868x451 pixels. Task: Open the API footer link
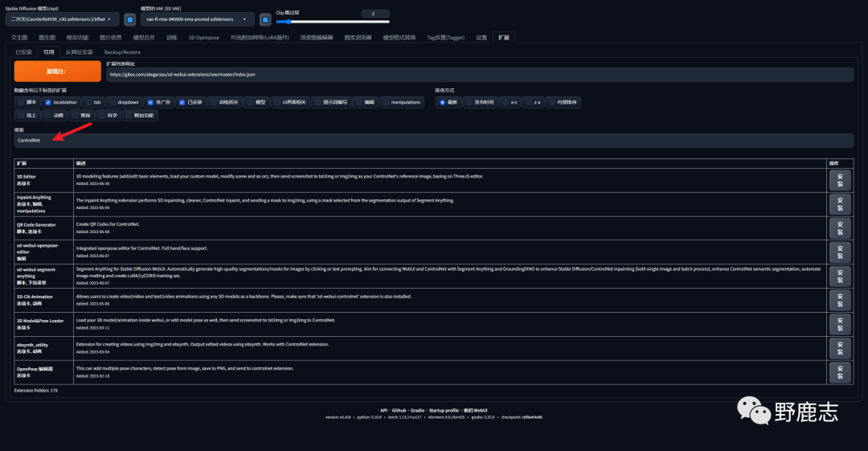383,411
